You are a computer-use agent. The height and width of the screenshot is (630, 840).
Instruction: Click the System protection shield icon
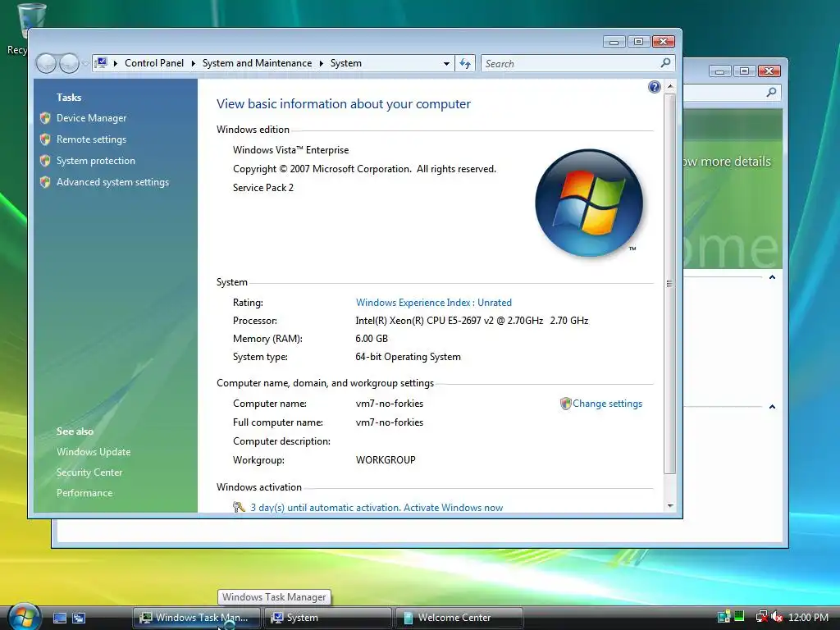pos(46,161)
